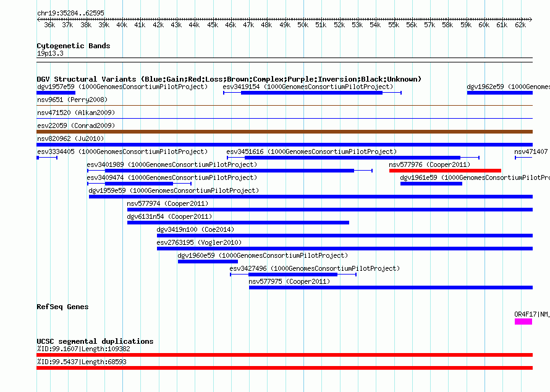Click the nsv820962 (Ju2010) label
This screenshot has width=550, height=392.
pyautogui.click(x=70, y=138)
